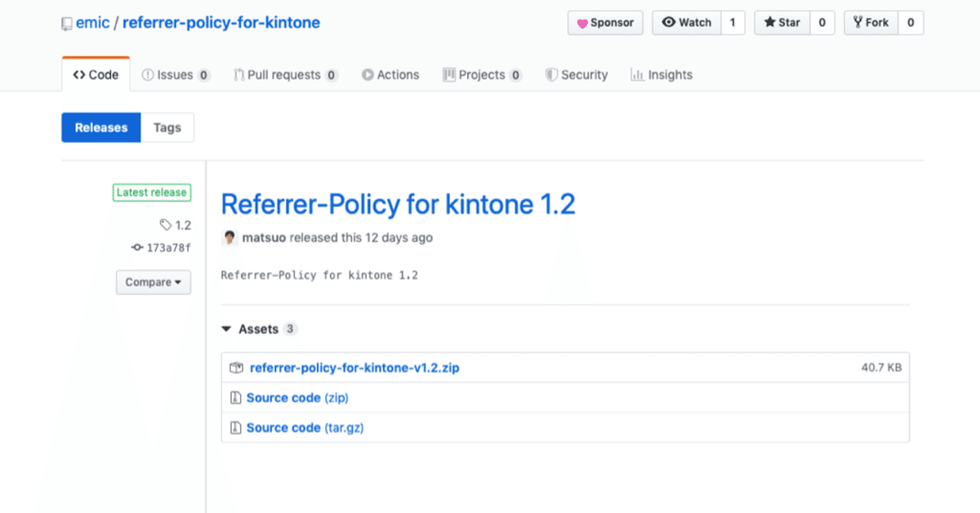Fork the repository
980x513 pixels.
(871, 23)
